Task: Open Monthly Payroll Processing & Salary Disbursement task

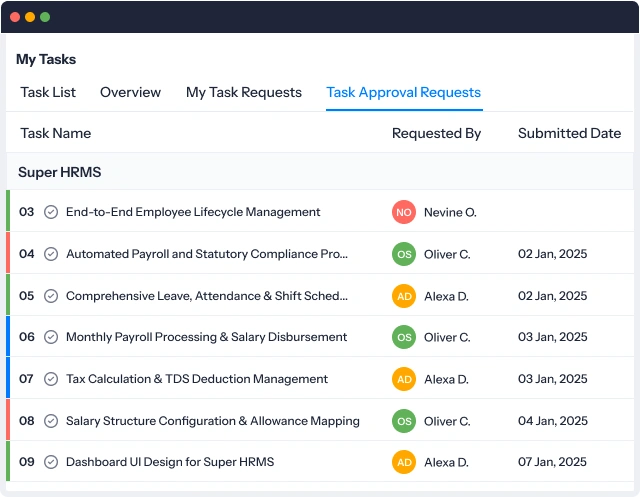Action: [x=207, y=337]
